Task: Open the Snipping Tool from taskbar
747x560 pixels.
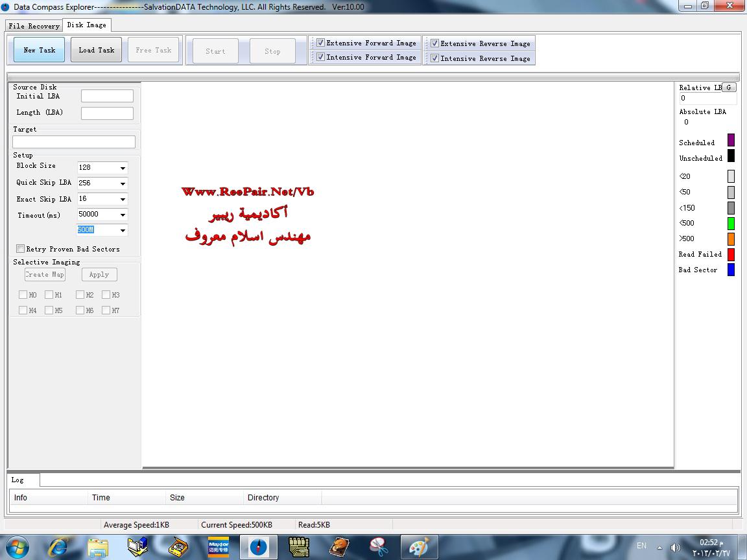Action: [x=379, y=547]
